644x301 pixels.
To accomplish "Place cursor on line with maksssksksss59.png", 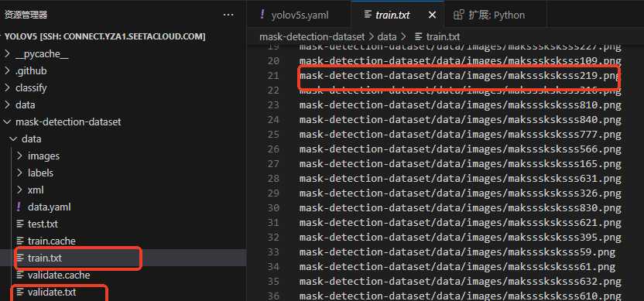I will pyautogui.click(x=457, y=252).
